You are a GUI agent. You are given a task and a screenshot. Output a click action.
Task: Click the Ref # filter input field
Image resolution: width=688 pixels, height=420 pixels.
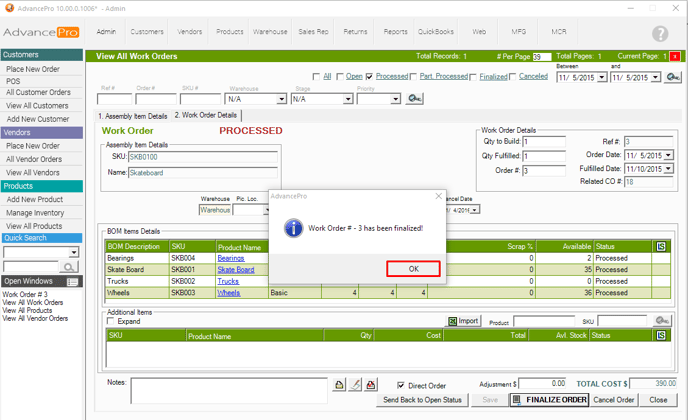pyautogui.click(x=114, y=99)
